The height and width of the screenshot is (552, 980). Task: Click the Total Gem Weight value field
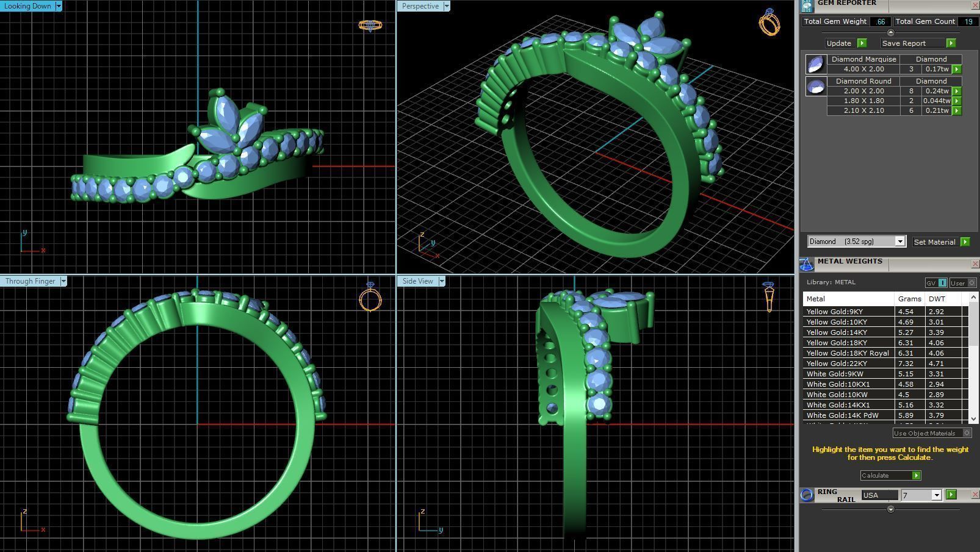point(880,21)
